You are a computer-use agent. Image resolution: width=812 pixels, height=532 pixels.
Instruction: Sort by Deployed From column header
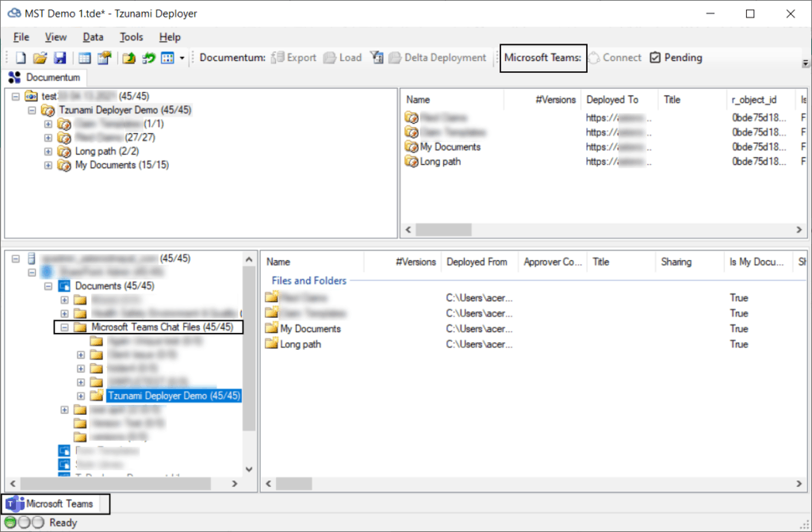pos(479,262)
